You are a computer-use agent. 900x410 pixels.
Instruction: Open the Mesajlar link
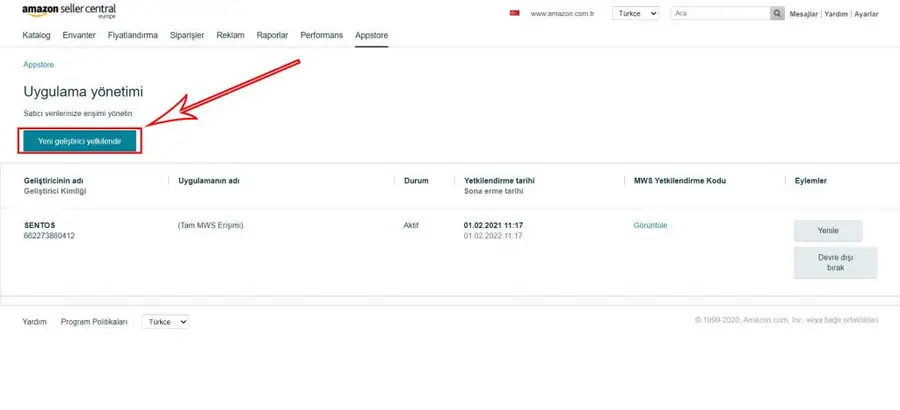tap(804, 14)
